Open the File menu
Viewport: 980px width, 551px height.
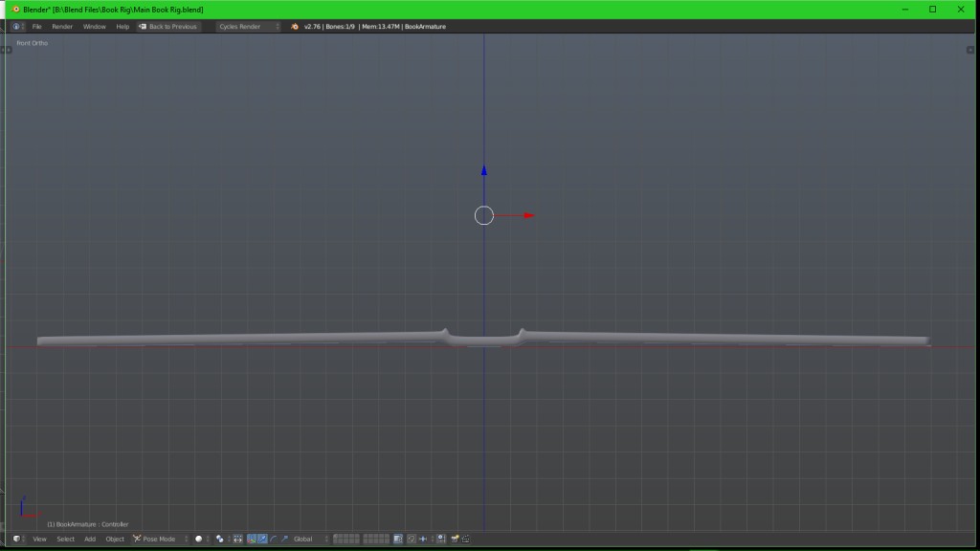pos(36,27)
